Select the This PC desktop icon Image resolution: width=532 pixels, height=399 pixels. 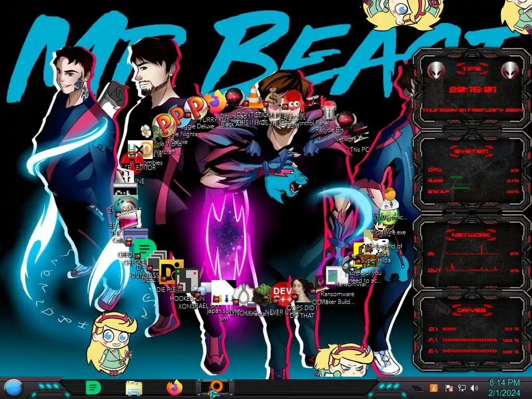(358, 134)
